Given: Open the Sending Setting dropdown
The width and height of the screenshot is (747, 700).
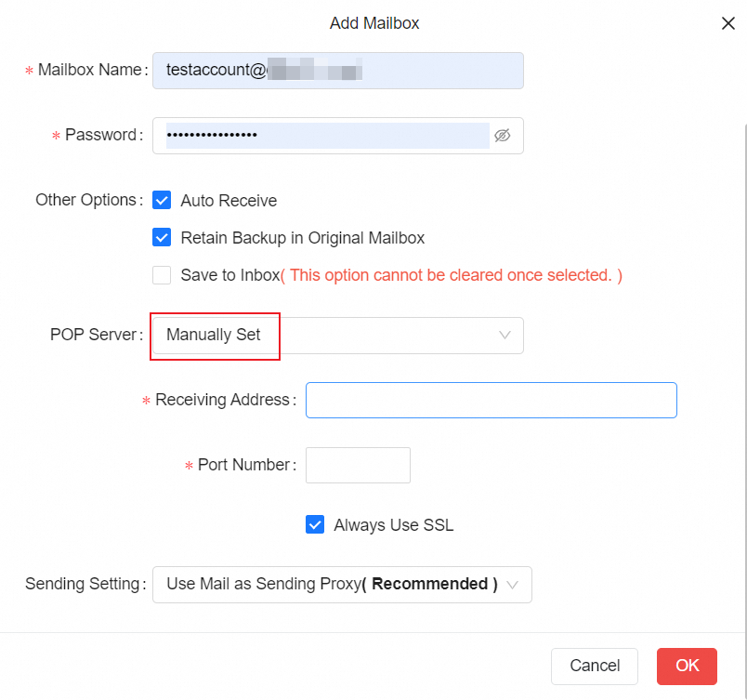Looking at the screenshot, I should (342, 585).
